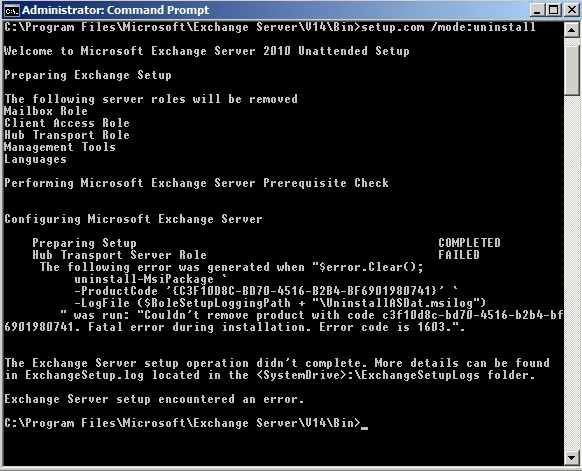Click the Hub Transport Server Role line
The image size is (582, 471).
click(x=119, y=255)
